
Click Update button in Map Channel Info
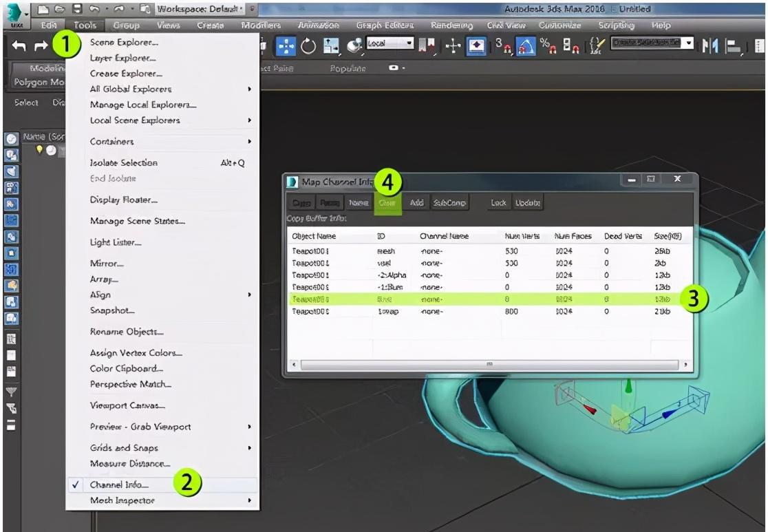(x=528, y=203)
